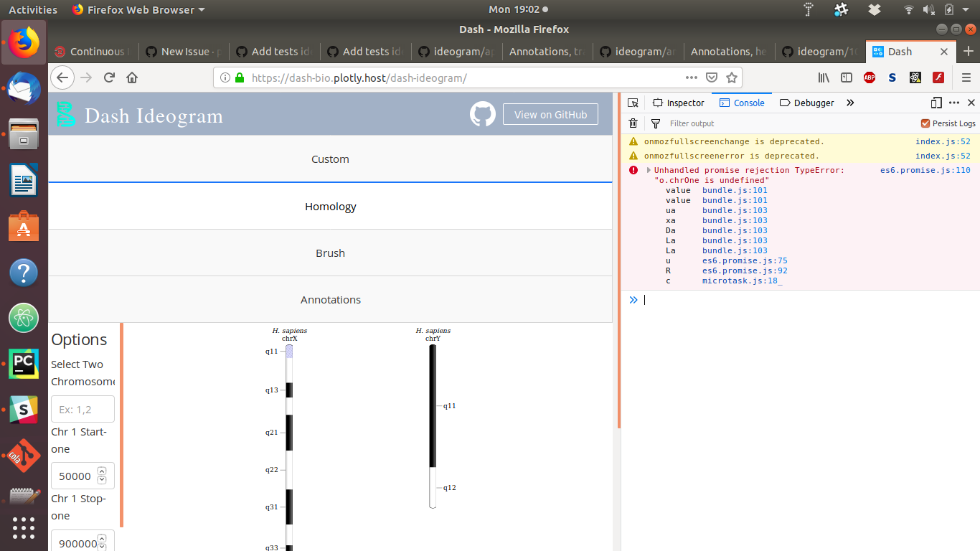The width and height of the screenshot is (980, 551).
Task: Select the element picker in devtools
Action: coord(633,103)
